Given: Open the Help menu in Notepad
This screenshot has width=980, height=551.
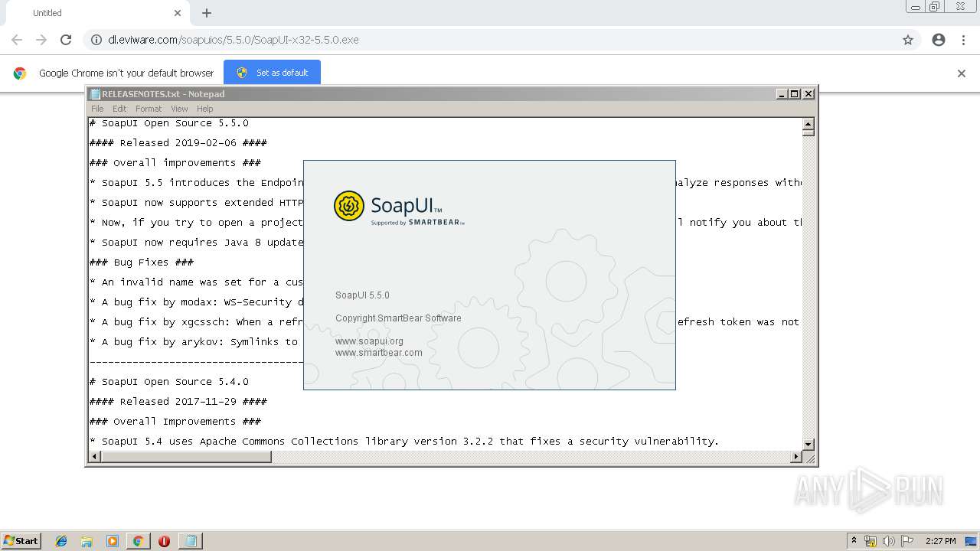Looking at the screenshot, I should (x=204, y=109).
